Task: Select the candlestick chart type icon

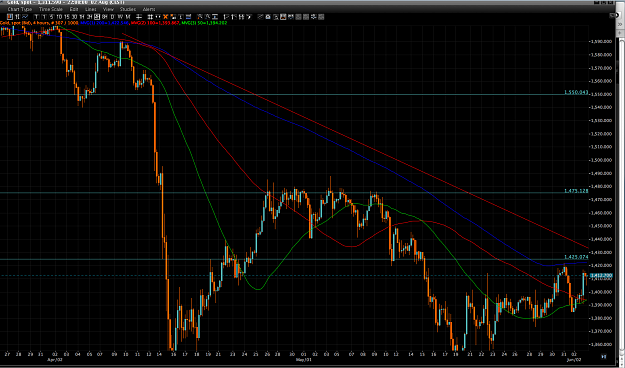Action: coord(10,16)
